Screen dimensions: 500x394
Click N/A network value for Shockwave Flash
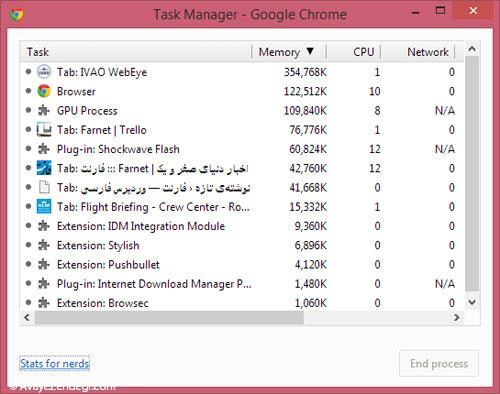[445, 149]
